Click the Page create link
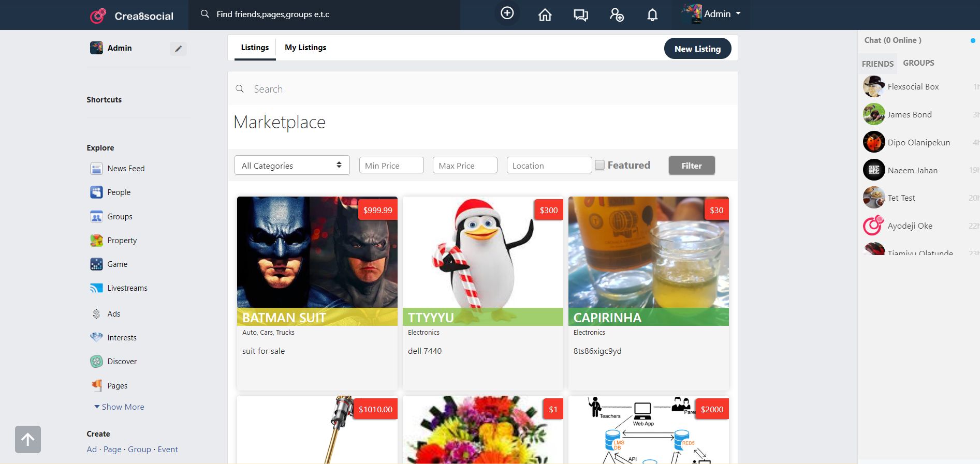Image resolution: width=980 pixels, height=464 pixels. pyautogui.click(x=112, y=450)
